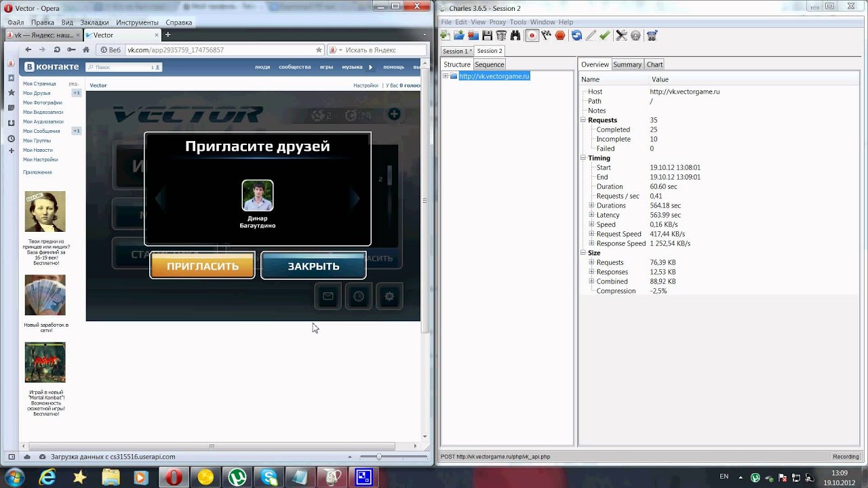
Task: Toggle throttling with the checkered flag icon
Action: (x=546, y=35)
